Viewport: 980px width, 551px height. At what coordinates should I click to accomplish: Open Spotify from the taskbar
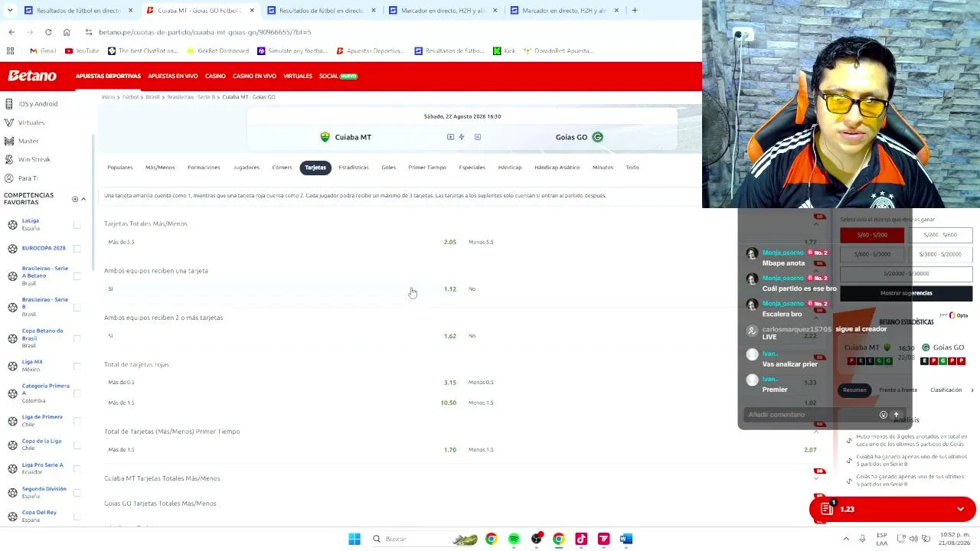514,539
